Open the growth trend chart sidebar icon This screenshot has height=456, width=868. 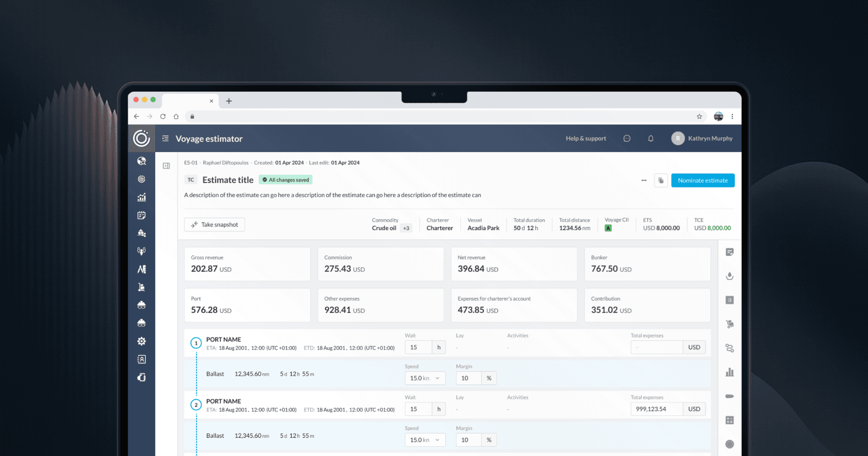click(142, 197)
